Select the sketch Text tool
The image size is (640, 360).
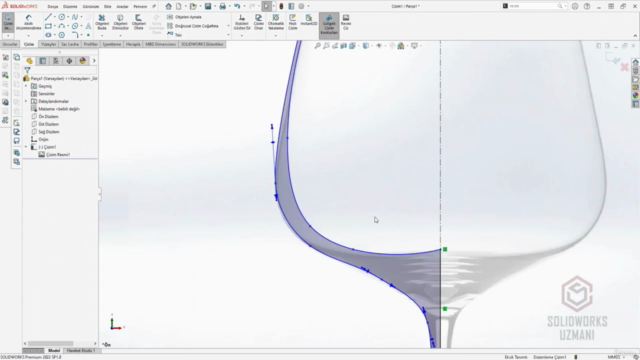tap(88, 26)
